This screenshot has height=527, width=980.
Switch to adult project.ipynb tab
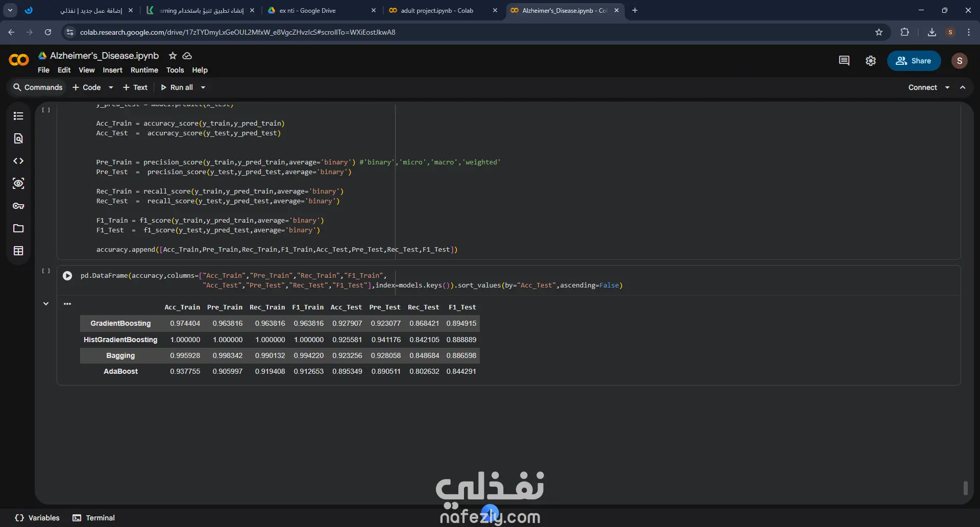[x=437, y=10]
